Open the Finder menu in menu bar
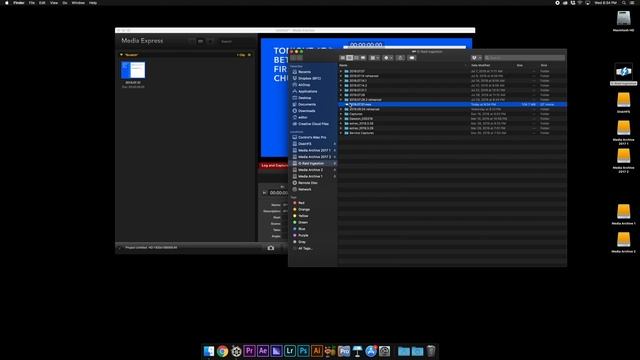 pos(19,3)
